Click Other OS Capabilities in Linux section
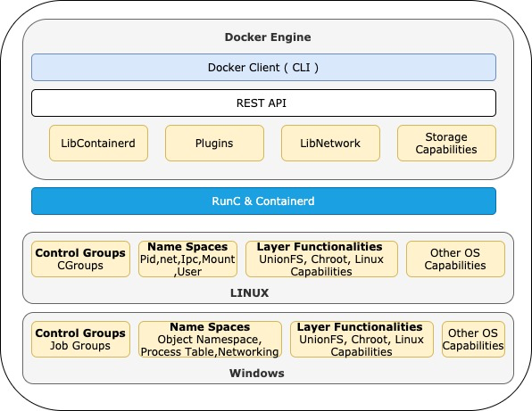This screenshot has width=532, height=411. click(455, 259)
